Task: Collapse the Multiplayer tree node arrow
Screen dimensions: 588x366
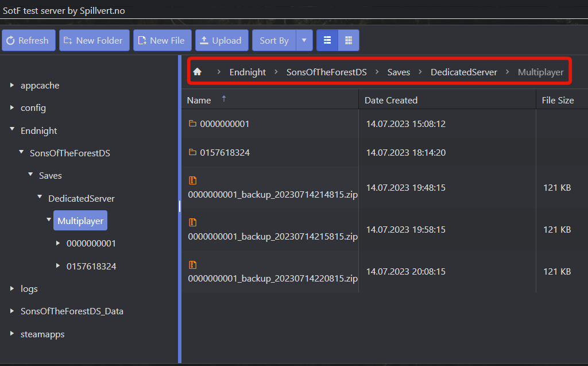Action: point(49,219)
